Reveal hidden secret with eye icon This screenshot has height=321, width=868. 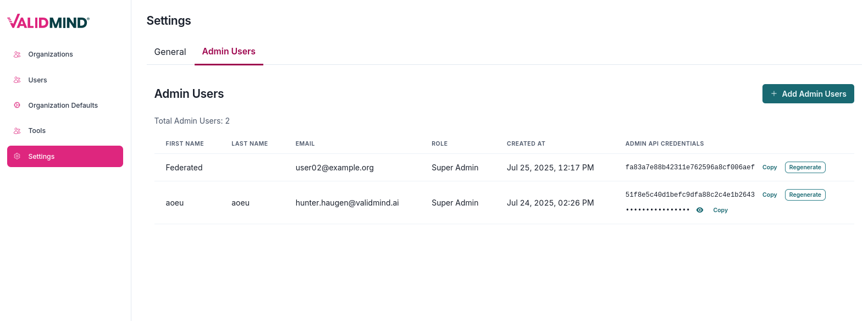700,210
